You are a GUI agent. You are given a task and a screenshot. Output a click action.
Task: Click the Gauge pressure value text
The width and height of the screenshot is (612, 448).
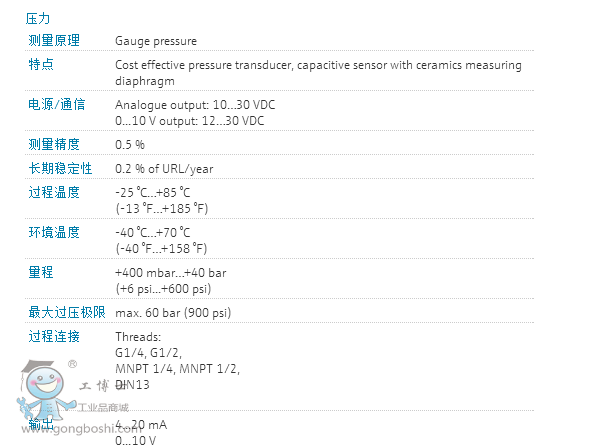(156, 41)
